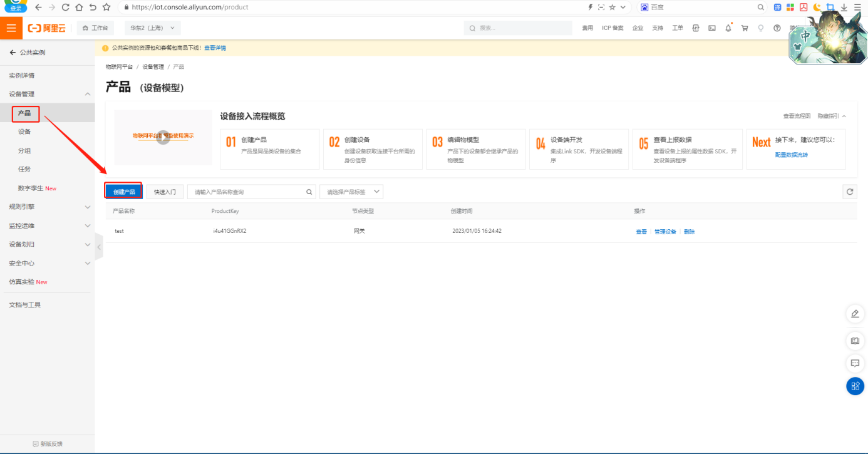Screen dimensions: 868x454
Task: Click the edit pencil floating icon
Action: [855, 314]
